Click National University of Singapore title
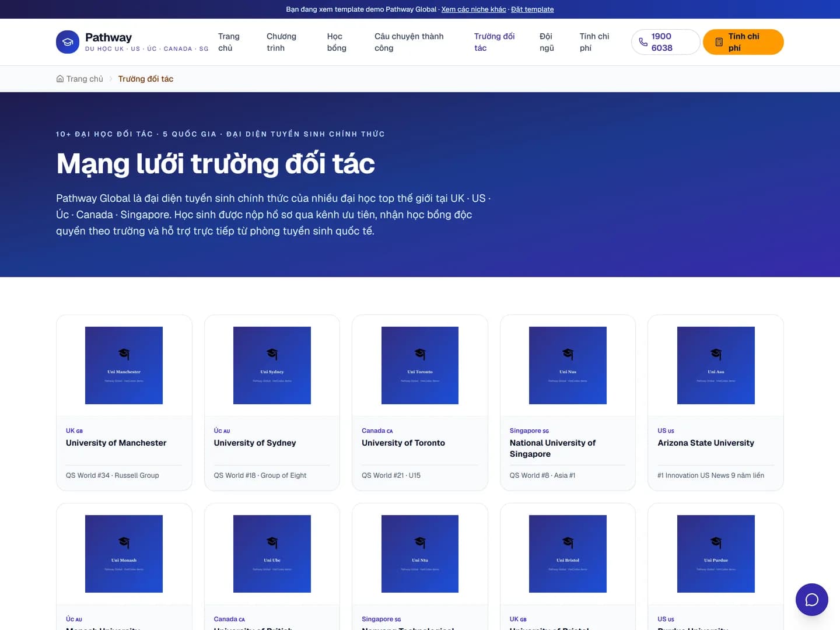This screenshot has width=840, height=630. pyautogui.click(x=552, y=449)
